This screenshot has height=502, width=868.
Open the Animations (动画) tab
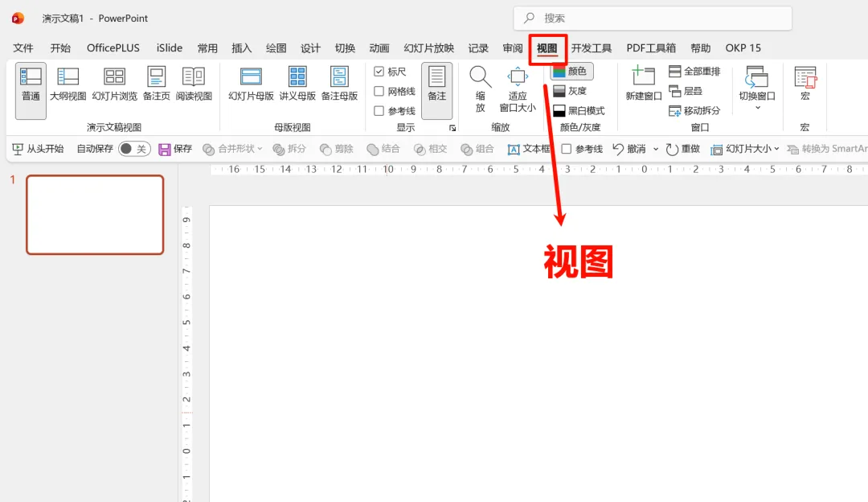click(379, 48)
